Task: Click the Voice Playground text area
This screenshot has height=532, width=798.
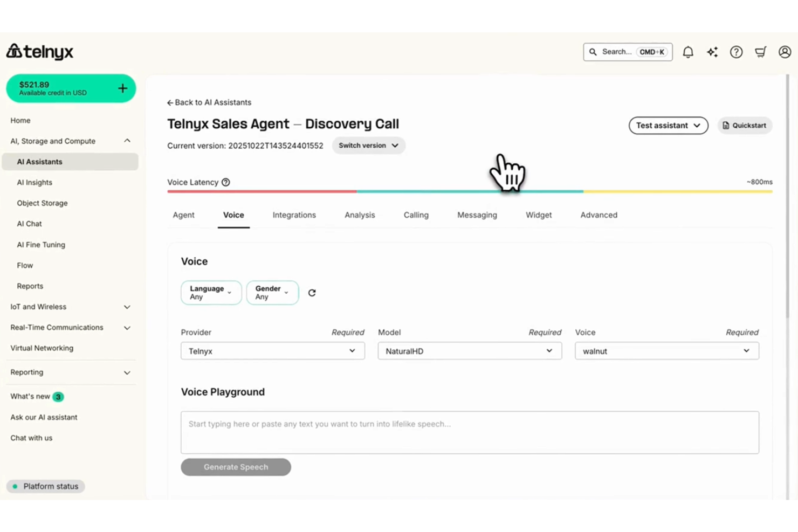Action: pyautogui.click(x=469, y=432)
